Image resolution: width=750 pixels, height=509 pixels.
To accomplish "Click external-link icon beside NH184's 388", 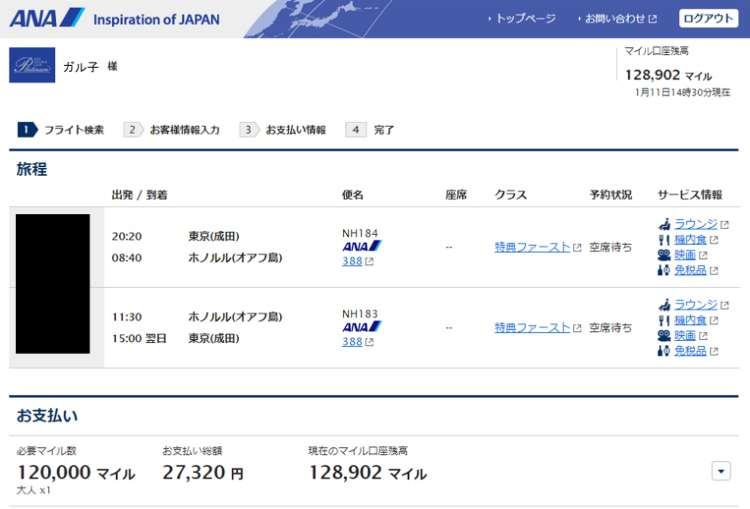I will click(x=369, y=262).
